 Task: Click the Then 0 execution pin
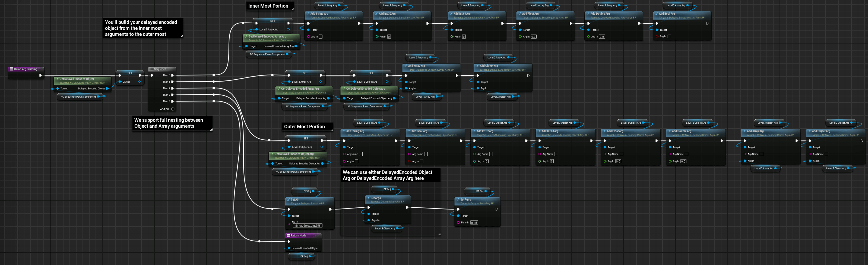click(x=173, y=75)
